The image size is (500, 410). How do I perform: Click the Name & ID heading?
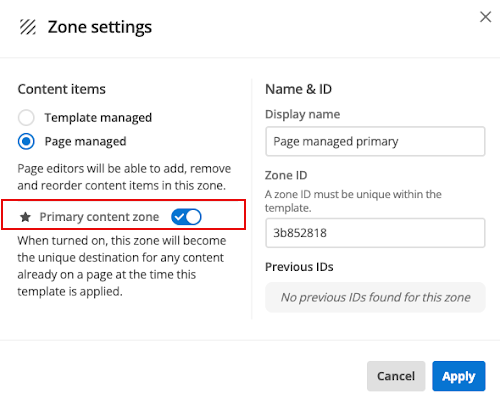point(298,89)
